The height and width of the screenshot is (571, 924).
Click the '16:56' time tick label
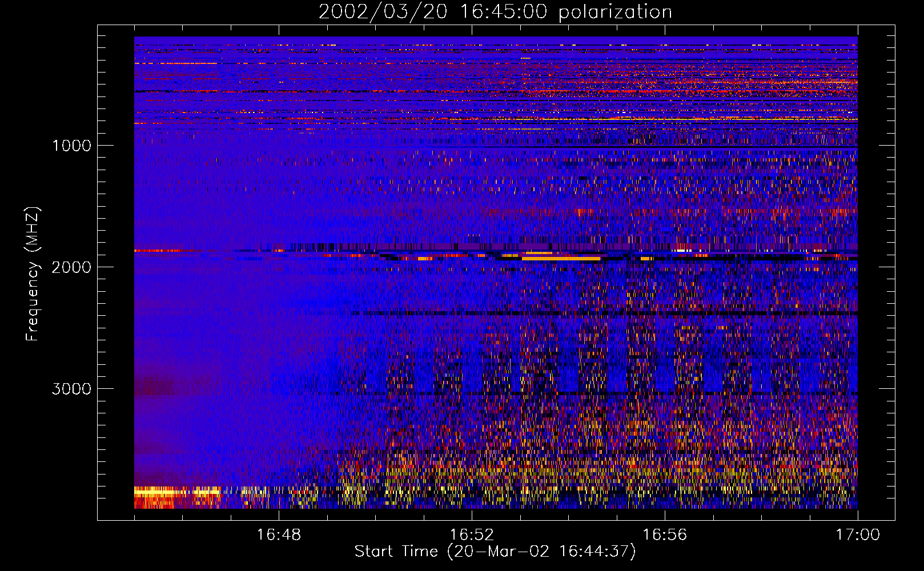(665, 535)
